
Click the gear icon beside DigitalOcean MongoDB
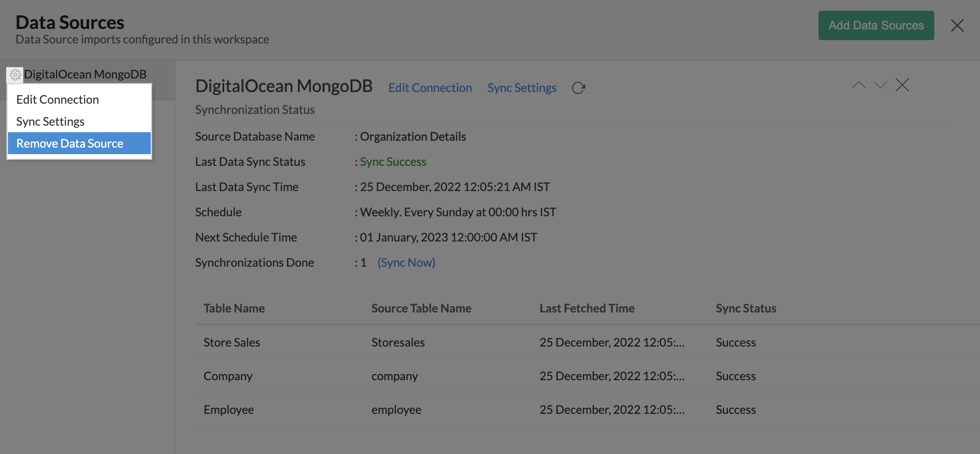coord(15,75)
